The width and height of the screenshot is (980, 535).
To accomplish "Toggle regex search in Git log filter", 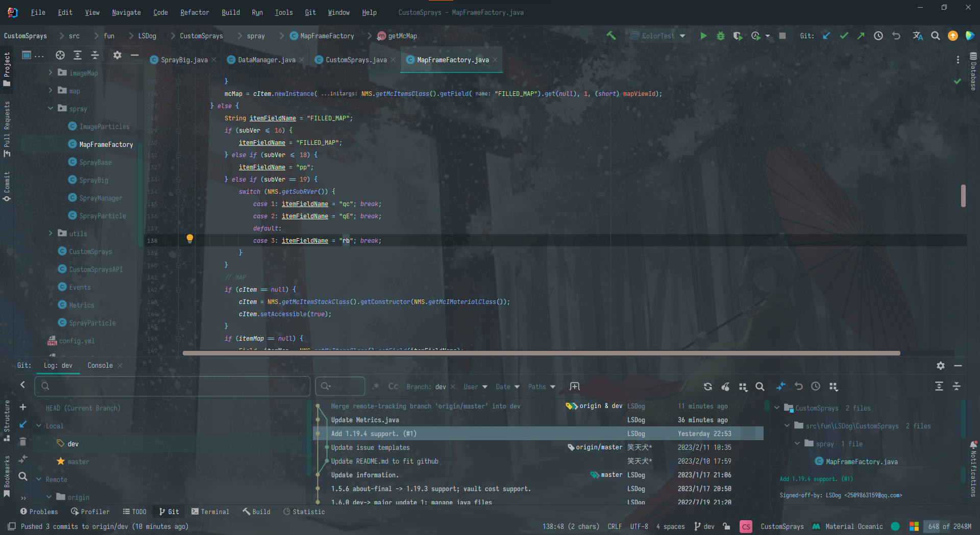I will (x=376, y=387).
